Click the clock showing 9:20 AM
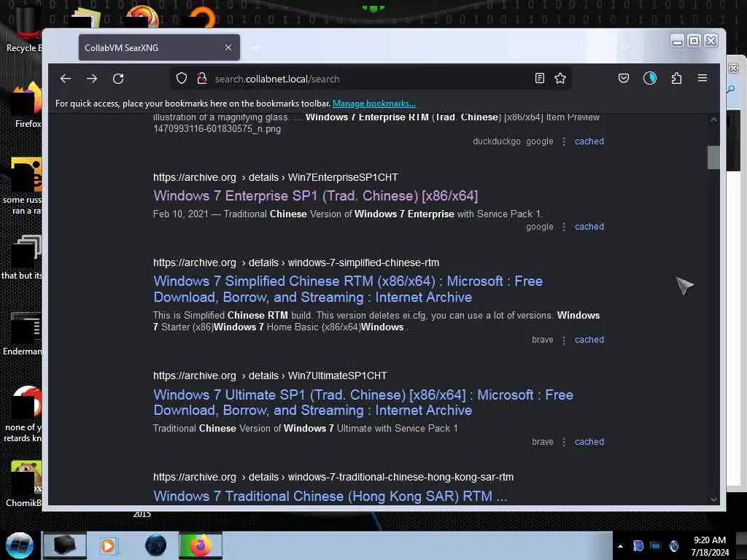The image size is (747, 560). coord(710,546)
